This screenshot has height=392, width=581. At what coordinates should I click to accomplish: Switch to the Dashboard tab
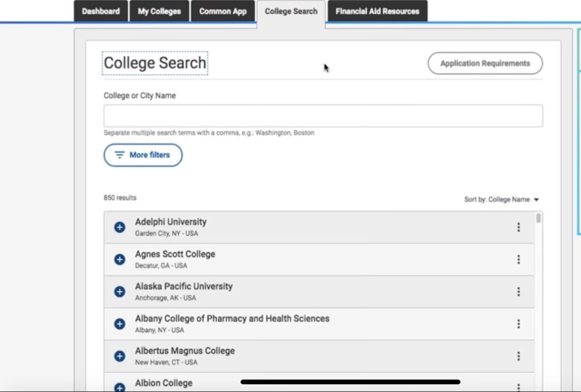tap(101, 11)
